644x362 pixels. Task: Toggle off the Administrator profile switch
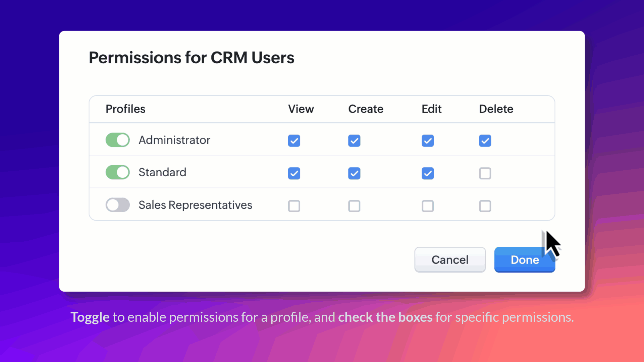click(117, 140)
